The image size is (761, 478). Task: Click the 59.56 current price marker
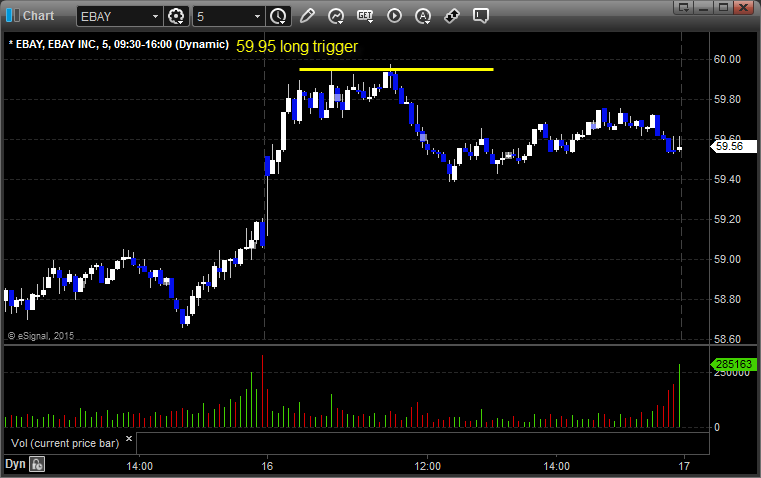coord(733,146)
